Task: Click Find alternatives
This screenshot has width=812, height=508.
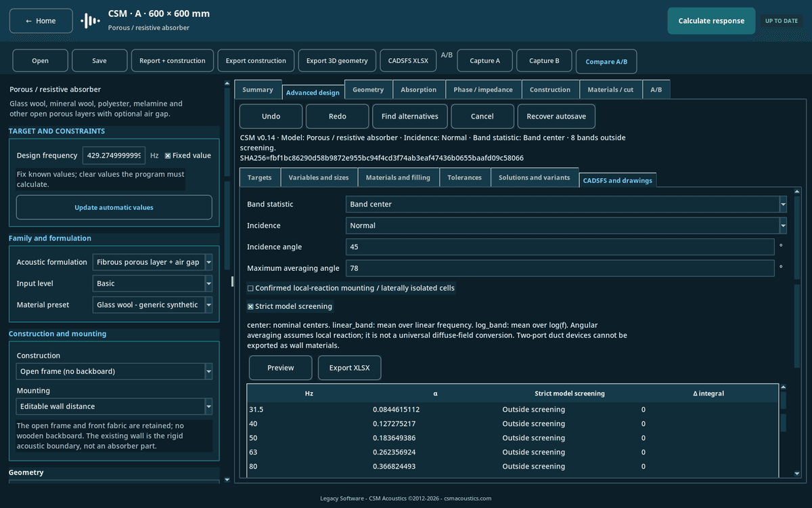Action: tap(410, 117)
